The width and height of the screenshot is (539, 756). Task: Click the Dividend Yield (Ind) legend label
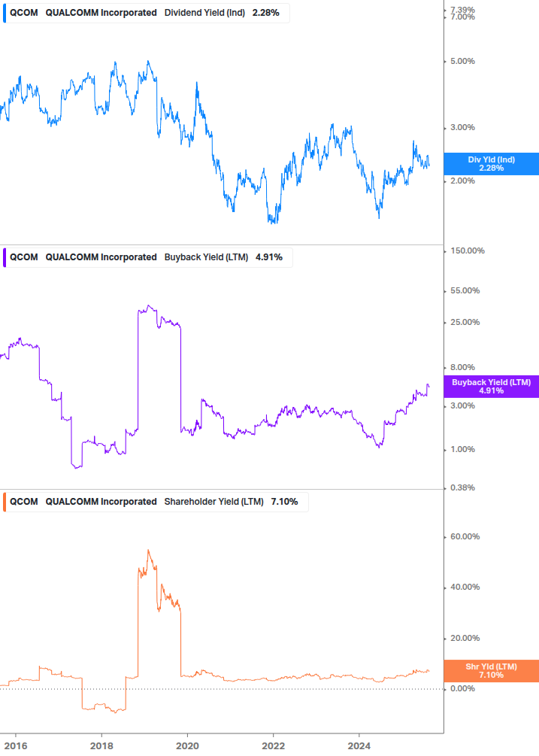204,13
